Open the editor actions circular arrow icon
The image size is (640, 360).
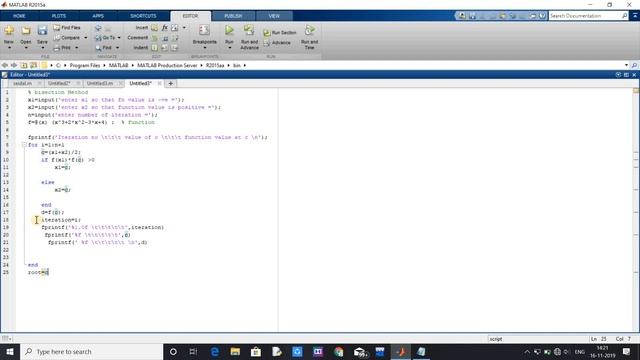618,75
